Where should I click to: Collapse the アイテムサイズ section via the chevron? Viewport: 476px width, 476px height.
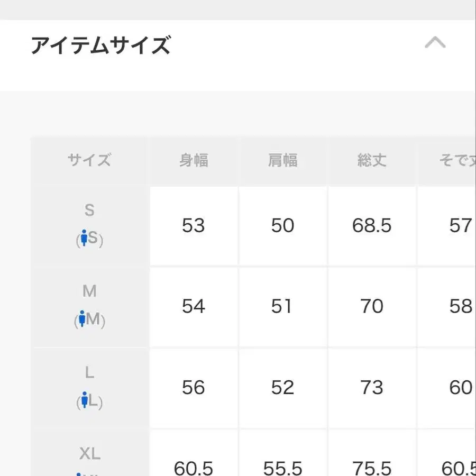[435, 43]
